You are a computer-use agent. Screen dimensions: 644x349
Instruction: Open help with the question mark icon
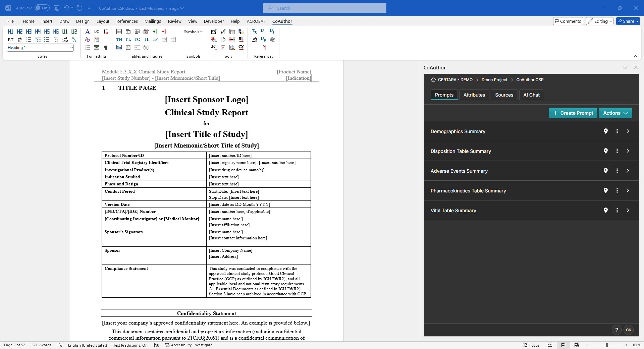[x=617, y=330]
